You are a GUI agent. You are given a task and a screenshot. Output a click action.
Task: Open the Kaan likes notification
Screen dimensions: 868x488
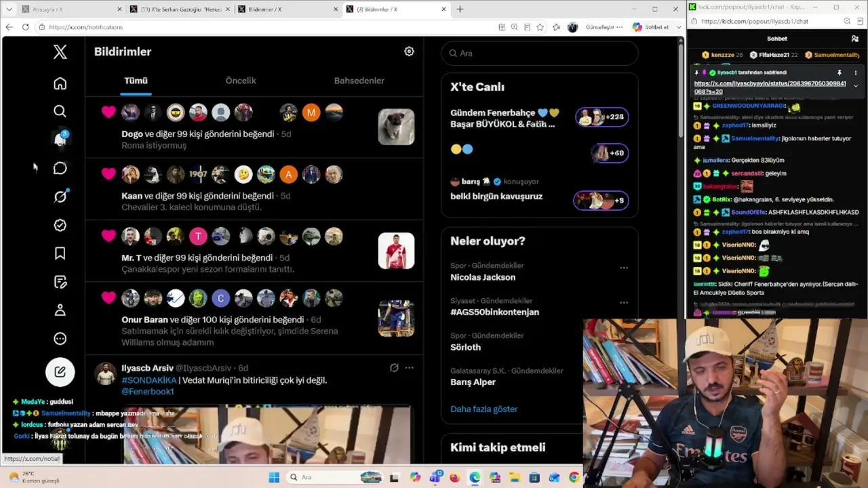(254, 188)
